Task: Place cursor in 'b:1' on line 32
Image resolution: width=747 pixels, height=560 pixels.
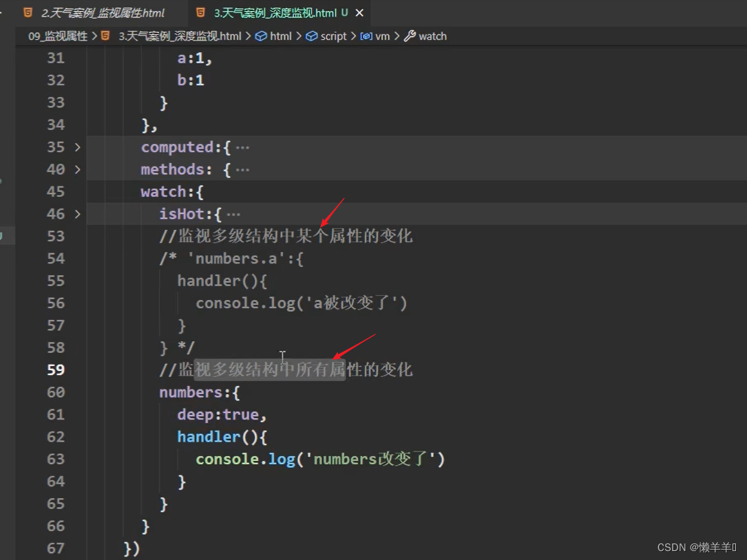Action: [191, 80]
